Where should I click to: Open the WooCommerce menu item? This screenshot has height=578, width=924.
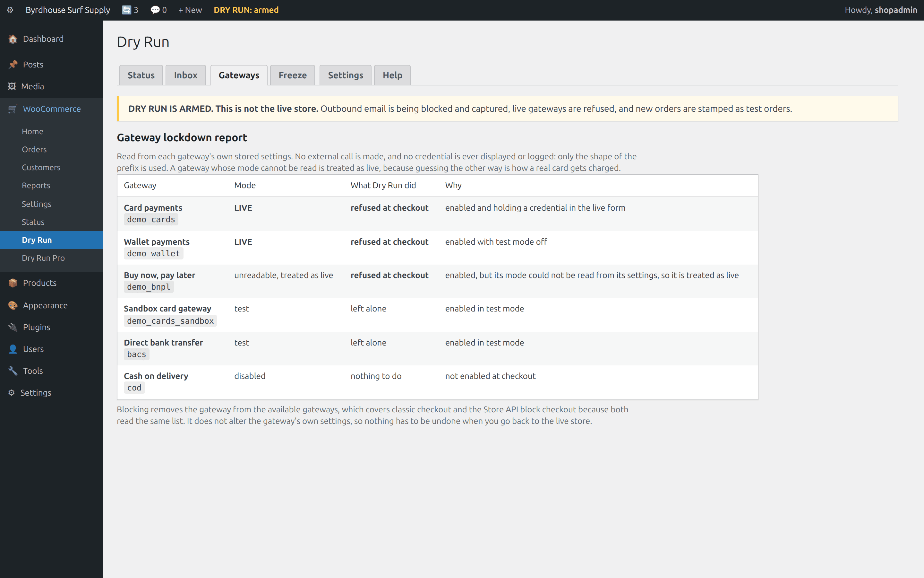(x=51, y=109)
